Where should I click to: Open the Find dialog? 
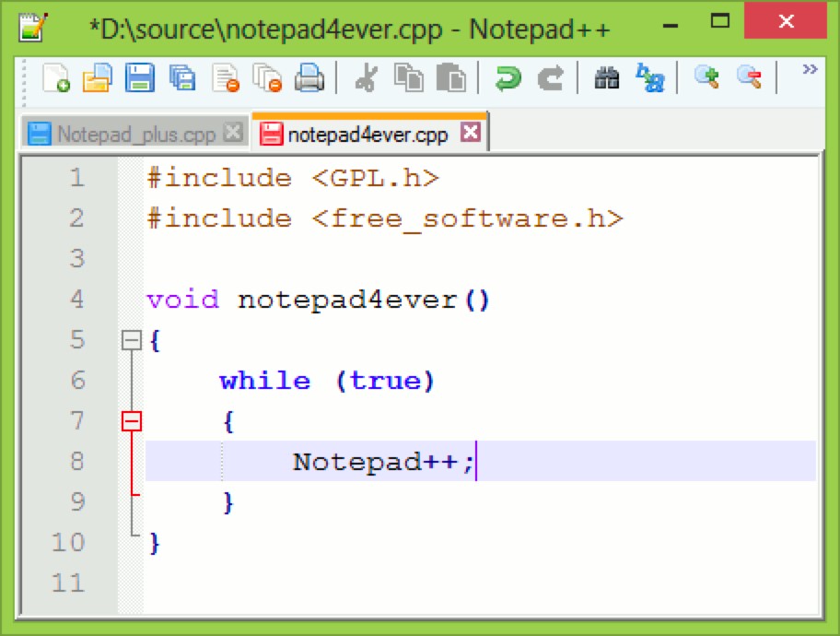[x=606, y=79]
